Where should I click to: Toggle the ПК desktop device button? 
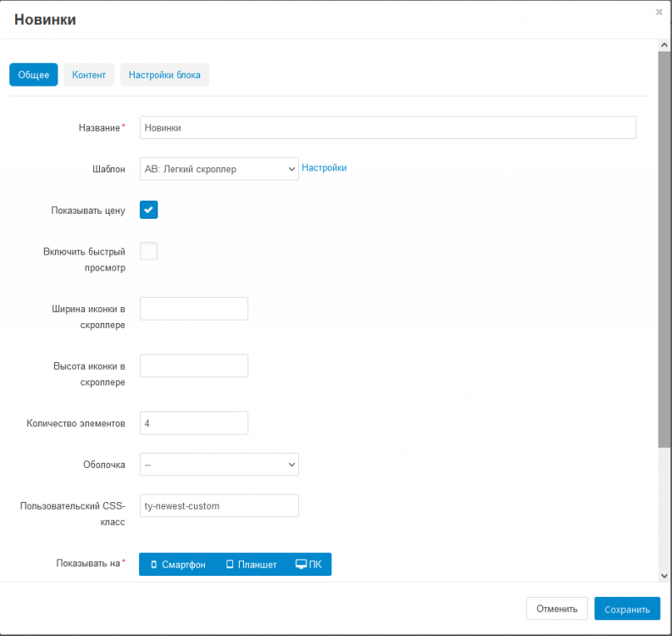click(x=308, y=565)
